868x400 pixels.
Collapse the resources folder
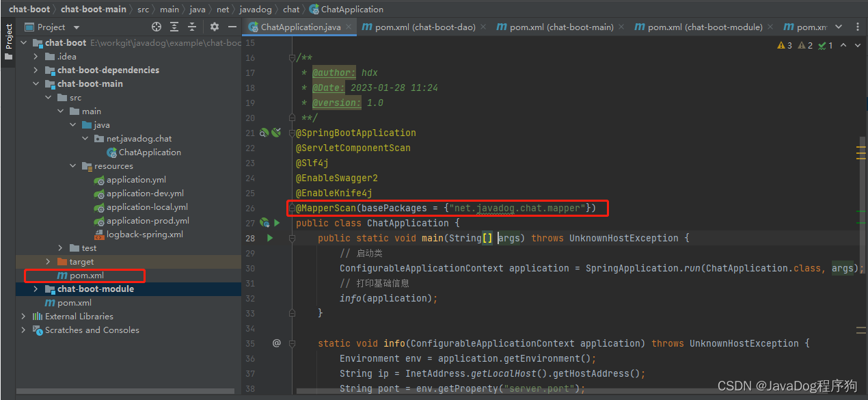click(73, 165)
